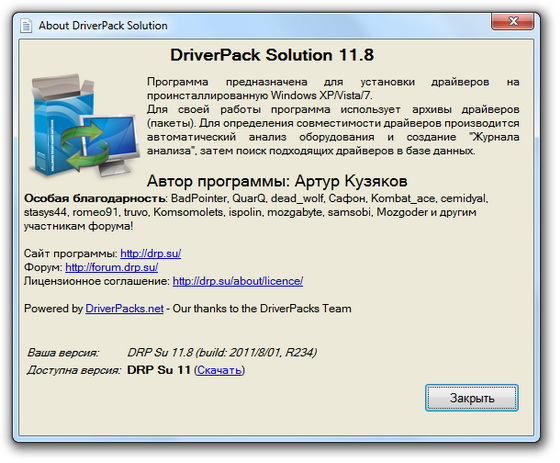Click the Лицензионное соглашение label

pos(96,281)
